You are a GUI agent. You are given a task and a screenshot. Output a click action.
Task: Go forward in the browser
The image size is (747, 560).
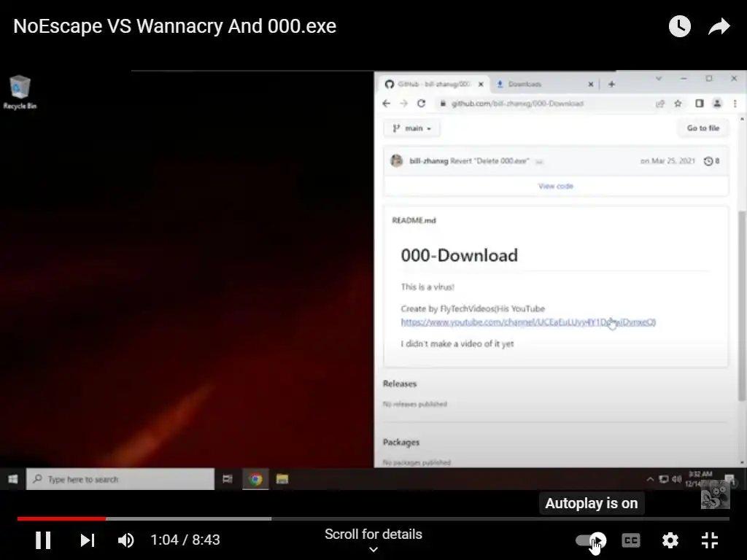pyautogui.click(x=403, y=104)
